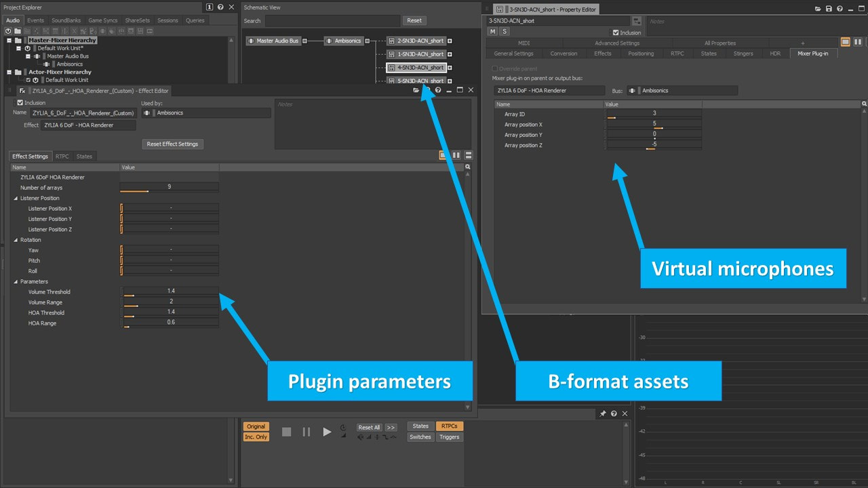
Task: Collapse the Master-Mixer Hierarchy tree node
Action: pos(9,40)
